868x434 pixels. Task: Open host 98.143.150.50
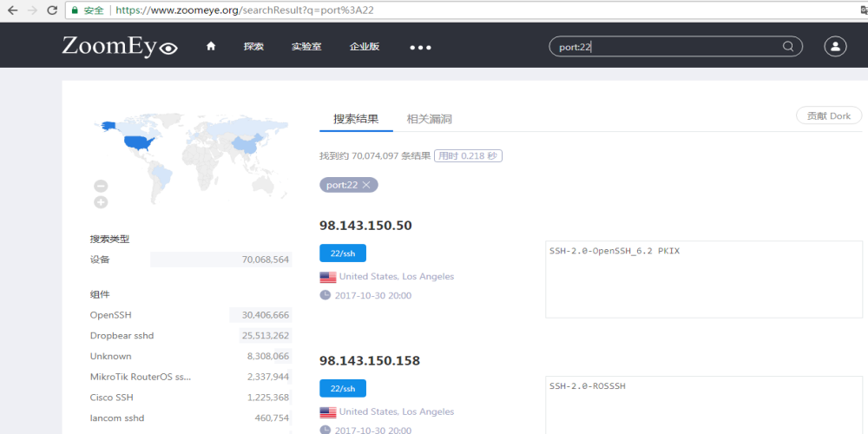point(365,226)
